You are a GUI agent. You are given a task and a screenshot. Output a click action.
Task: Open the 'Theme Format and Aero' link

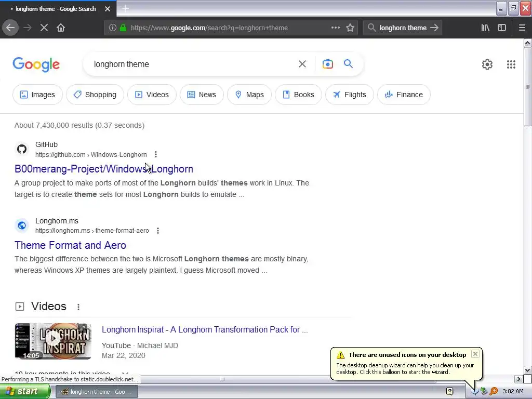pos(70,245)
